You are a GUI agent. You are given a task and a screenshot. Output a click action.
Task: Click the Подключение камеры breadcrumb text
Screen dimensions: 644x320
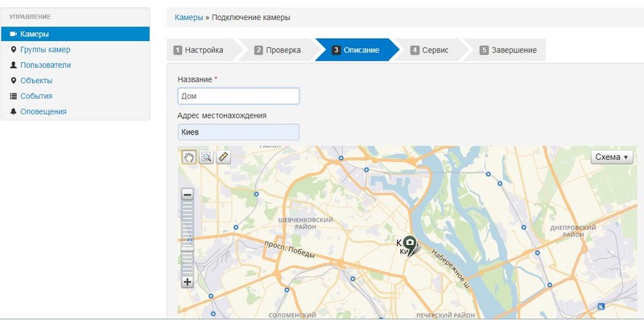click(x=251, y=18)
